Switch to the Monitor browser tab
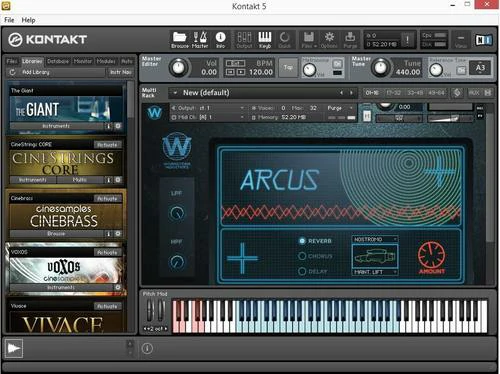This screenshot has height=374, width=500. click(x=83, y=61)
